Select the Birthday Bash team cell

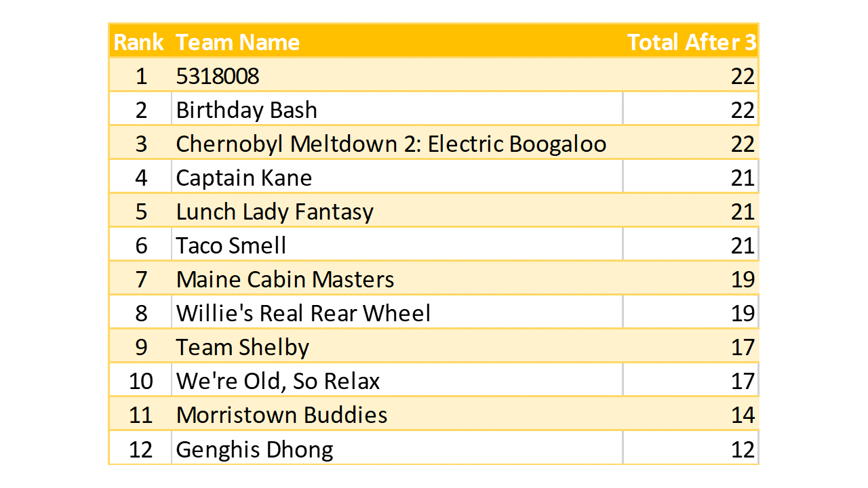247,110
